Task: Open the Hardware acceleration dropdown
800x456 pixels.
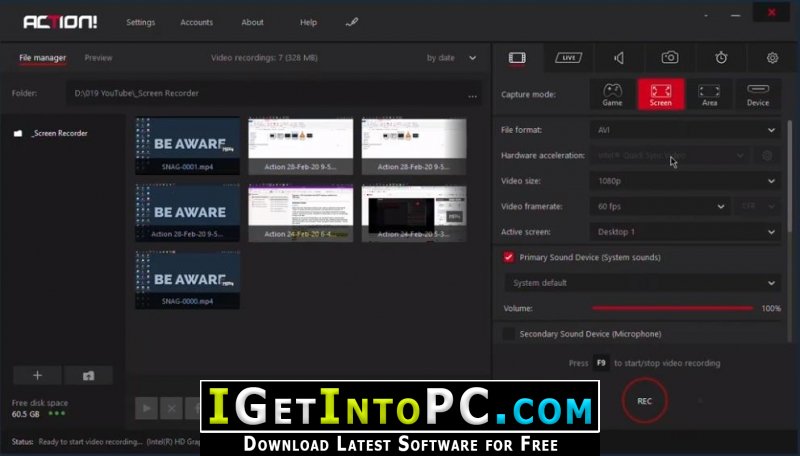Action: tap(670, 156)
